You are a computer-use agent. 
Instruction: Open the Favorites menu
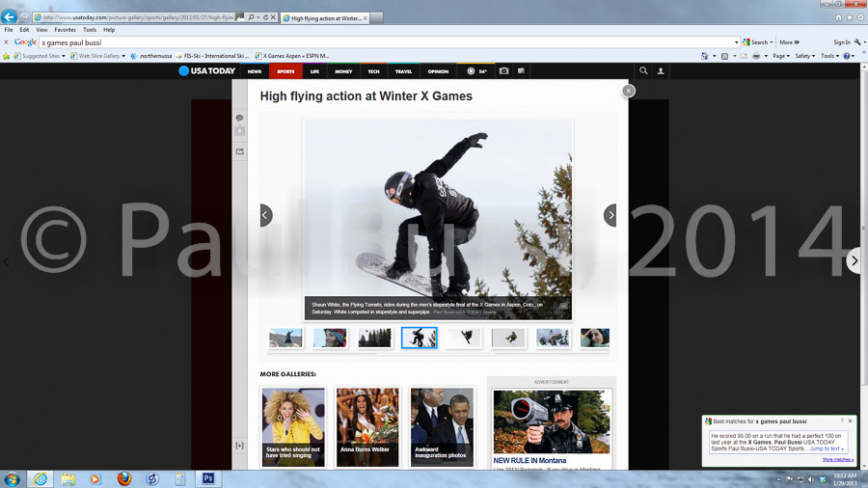pos(66,30)
